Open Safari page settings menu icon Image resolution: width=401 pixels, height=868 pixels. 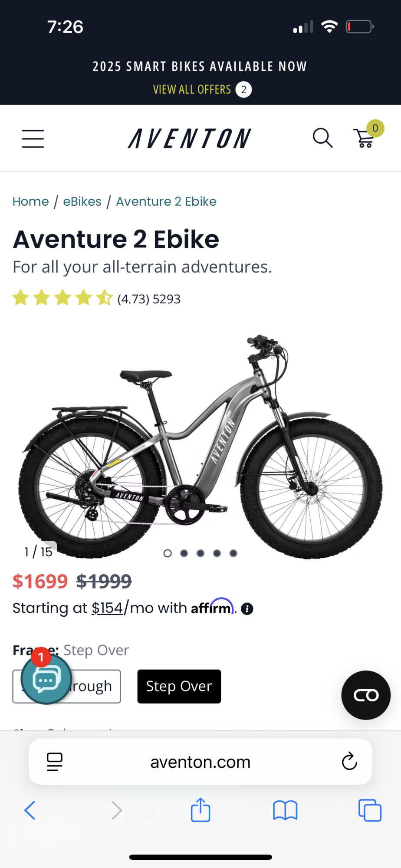55,762
